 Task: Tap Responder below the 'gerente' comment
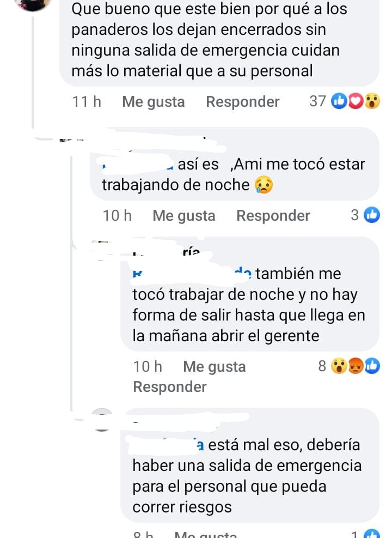coord(170,387)
